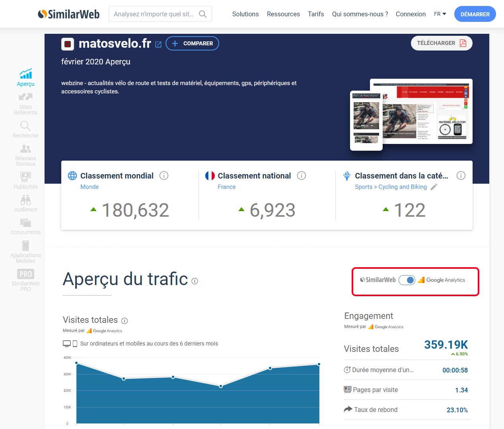Select the Aperçu sidebar icon
The width and height of the screenshot is (504, 429).
pyautogui.click(x=25, y=74)
